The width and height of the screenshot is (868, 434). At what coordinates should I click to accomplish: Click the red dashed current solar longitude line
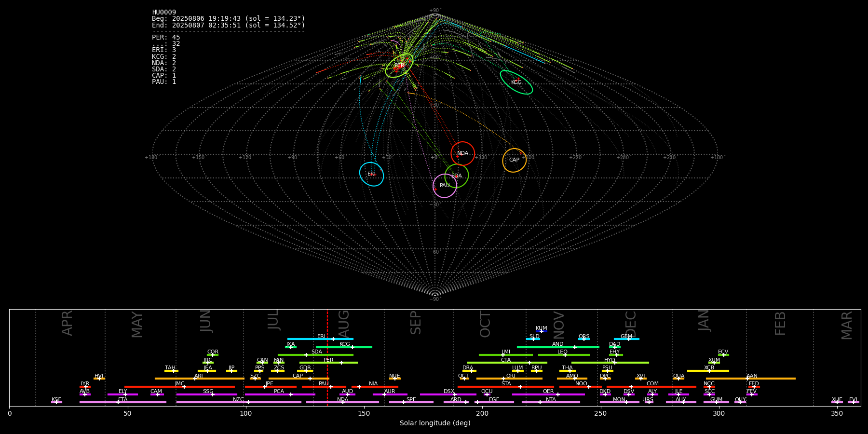click(x=327, y=357)
